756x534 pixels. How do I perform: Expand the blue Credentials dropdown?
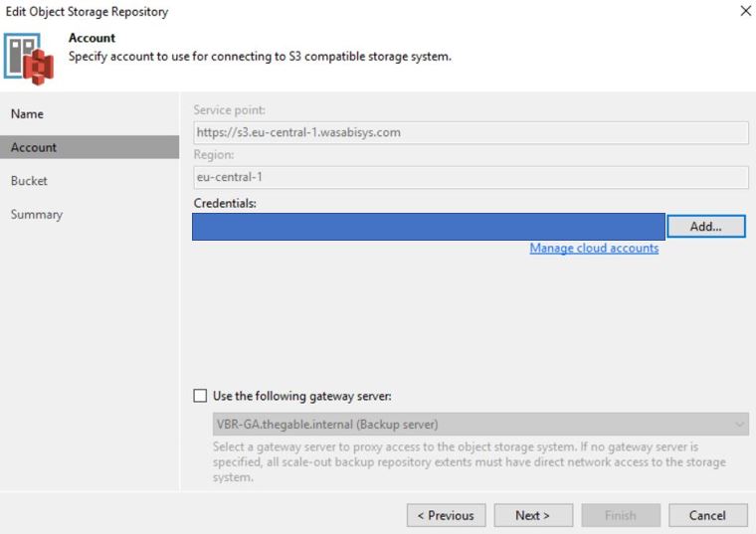428,227
